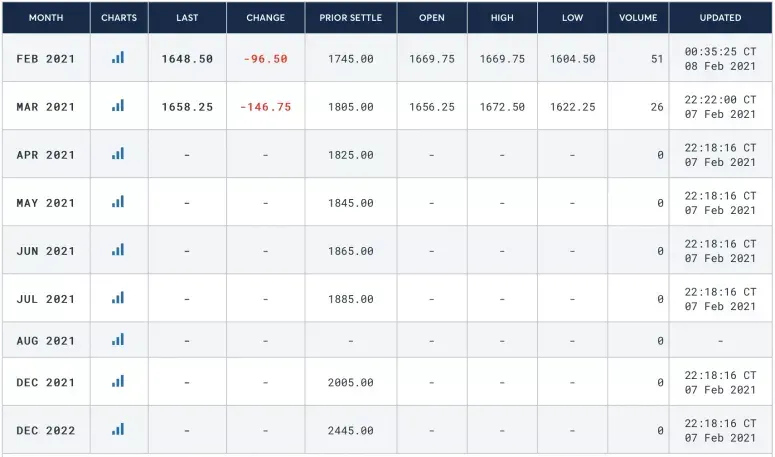Open the chart icon for APR 2021
Image resolution: width=775 pixels, height=457 pixels.
tap(118, 154)
